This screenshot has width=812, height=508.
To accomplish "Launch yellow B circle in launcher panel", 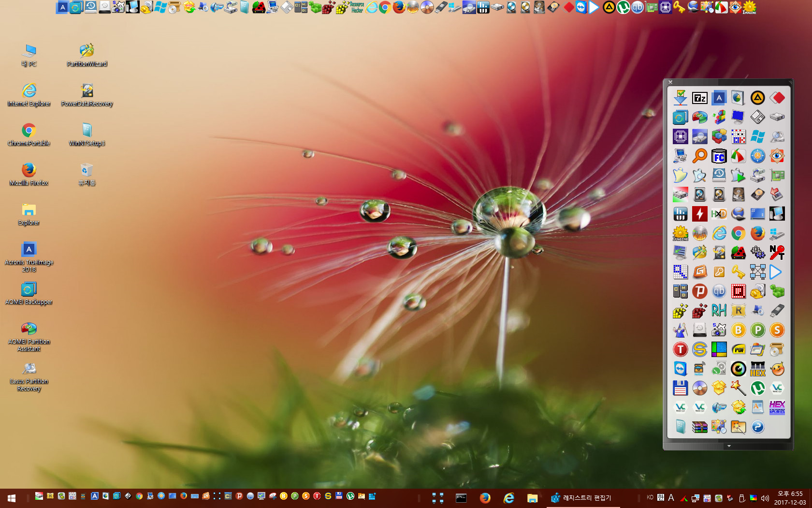I will [x=738, y=330].
